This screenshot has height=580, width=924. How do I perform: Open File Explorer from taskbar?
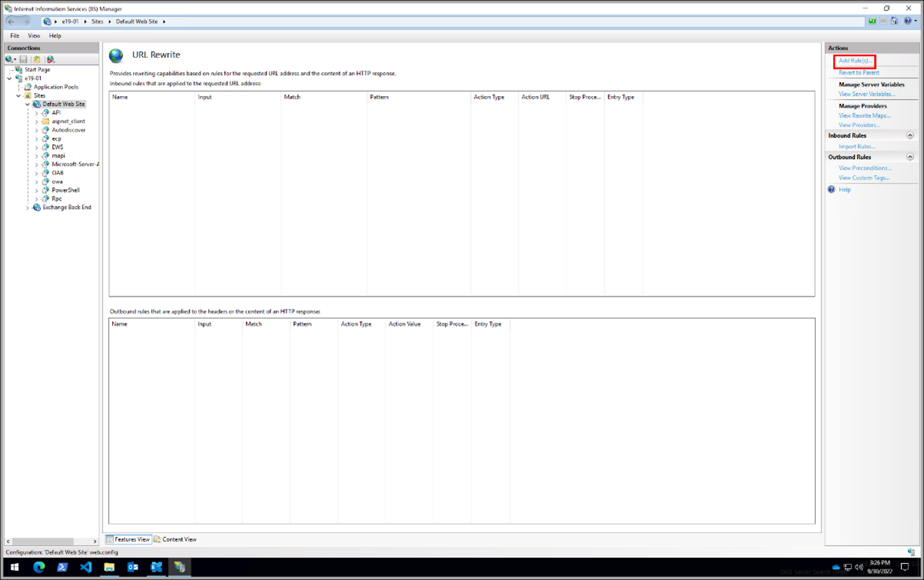[x=109, y=567]
